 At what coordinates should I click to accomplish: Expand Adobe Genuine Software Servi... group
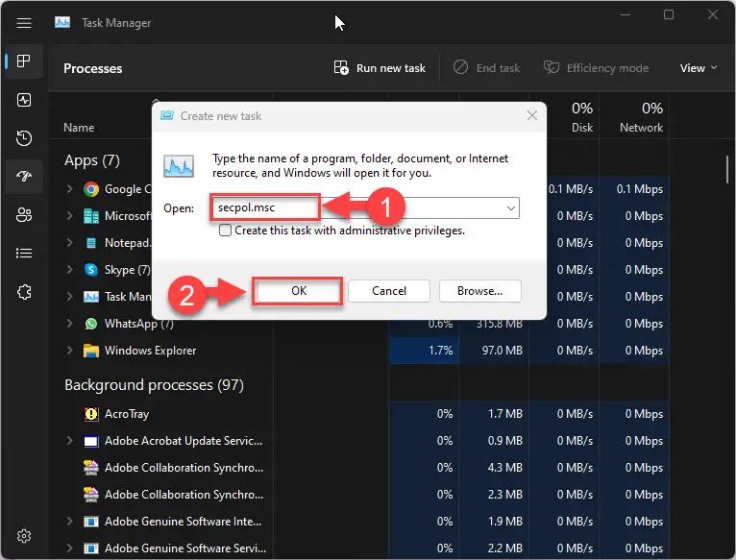69,548
